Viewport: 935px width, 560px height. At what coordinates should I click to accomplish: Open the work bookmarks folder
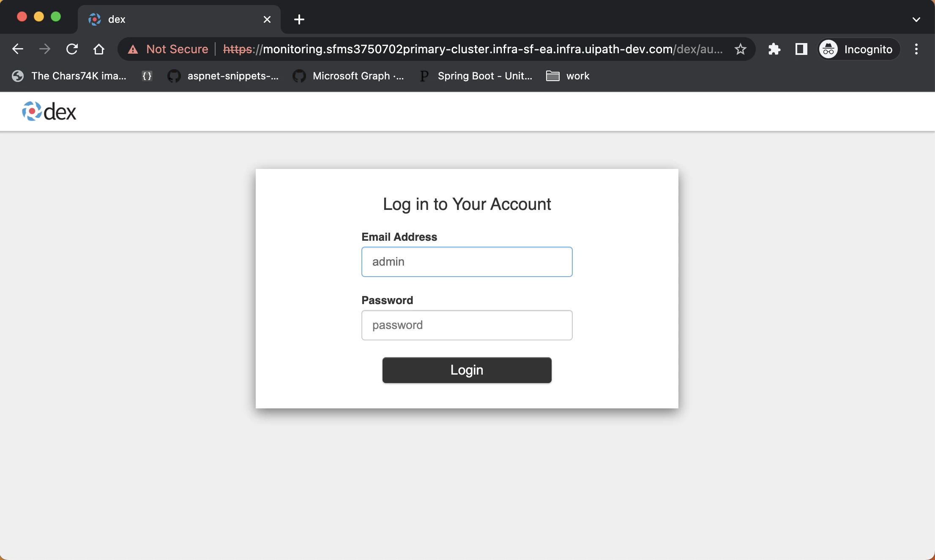568,76
